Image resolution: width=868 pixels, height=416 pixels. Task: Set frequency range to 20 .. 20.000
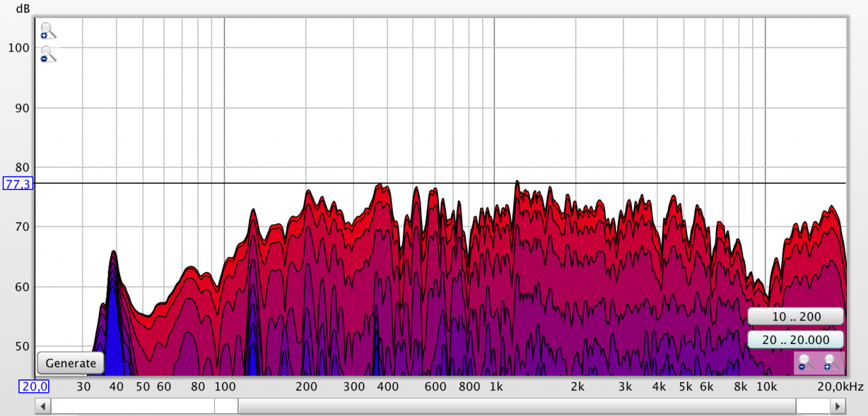point(796,339)
